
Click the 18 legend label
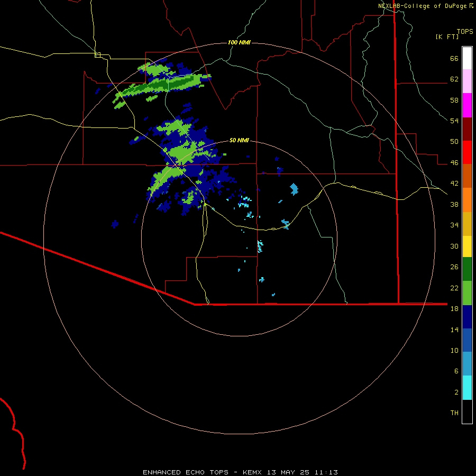coord(454,308)
